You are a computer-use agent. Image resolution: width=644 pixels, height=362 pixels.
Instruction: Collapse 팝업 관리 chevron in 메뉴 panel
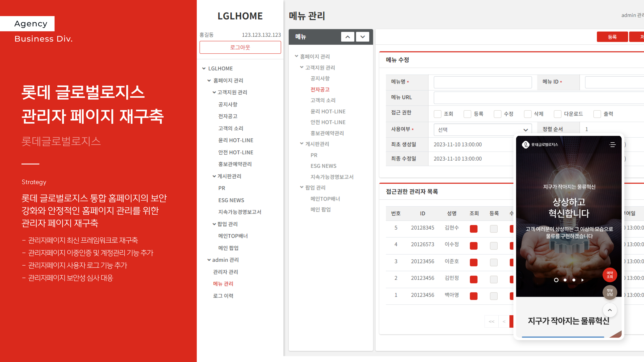[302, 187]
